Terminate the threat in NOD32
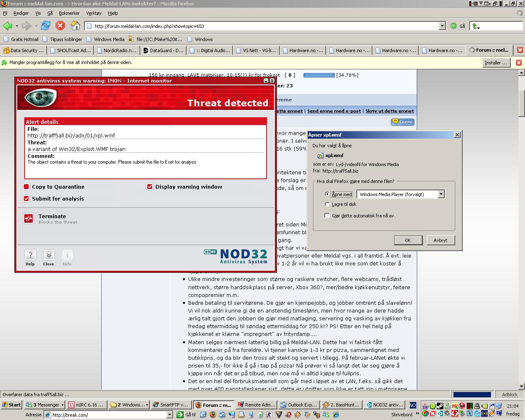Screen dimensions: 525x420 point(28,219)
